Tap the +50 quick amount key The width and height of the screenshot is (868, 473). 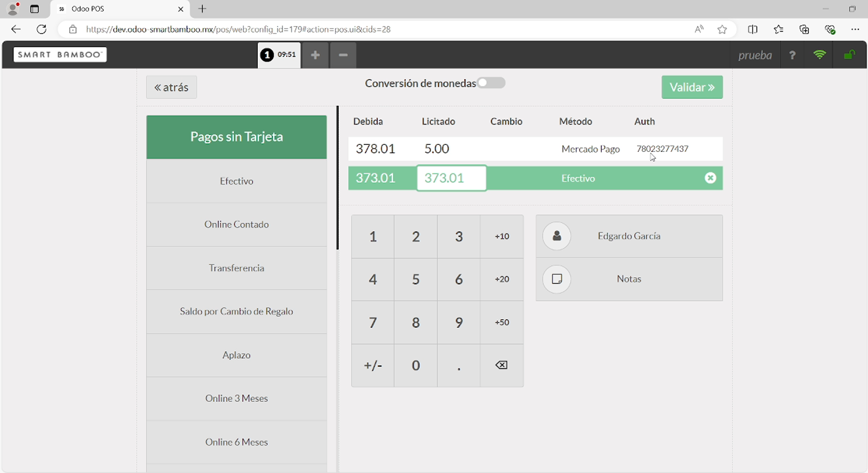(502, 322)
